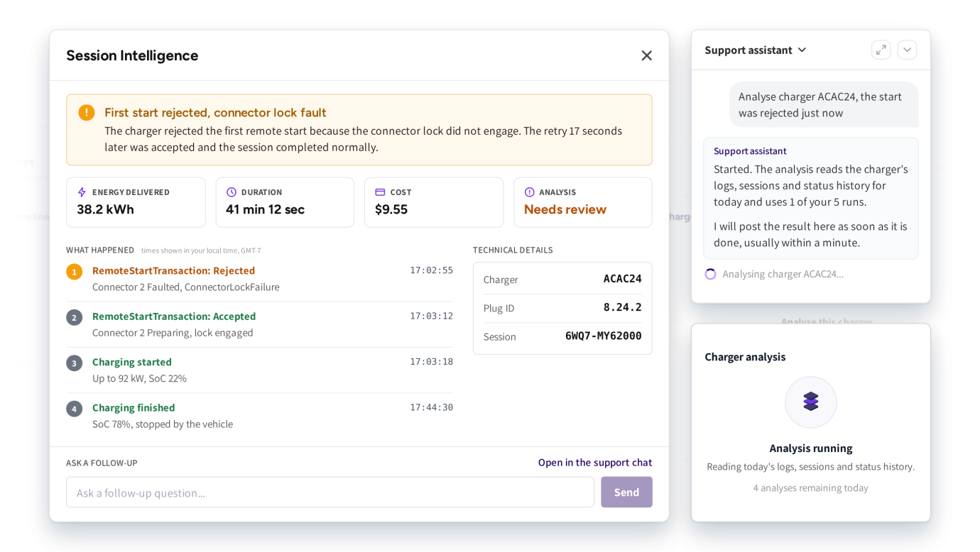Click the clock icon beside Duration

point(231,192)
